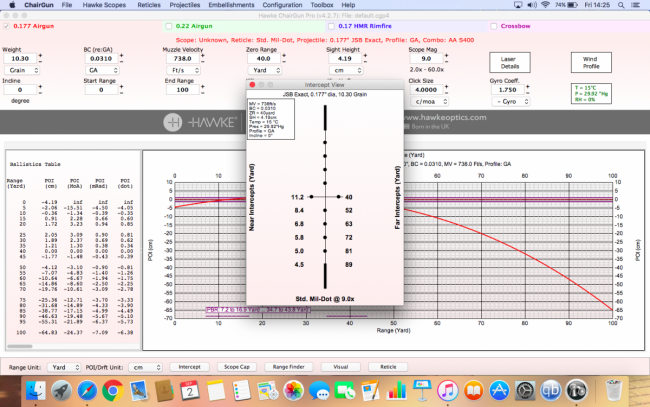Click the Click Size input field

427,90
